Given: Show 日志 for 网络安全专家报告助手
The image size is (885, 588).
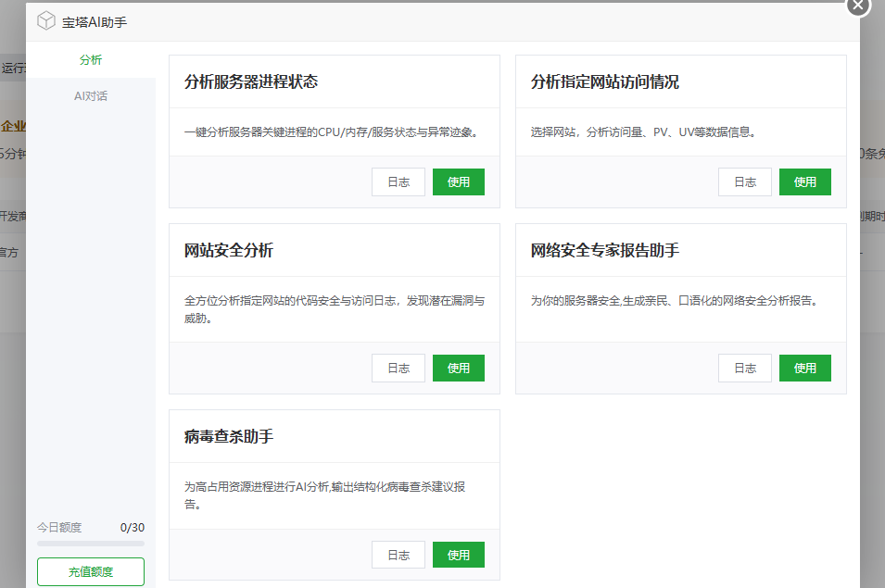Looking at the screenshot, I should [x=745, y=368].
